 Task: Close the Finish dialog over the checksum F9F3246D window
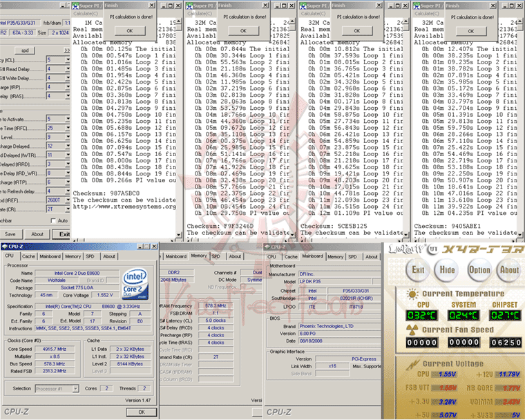[265, 6]
